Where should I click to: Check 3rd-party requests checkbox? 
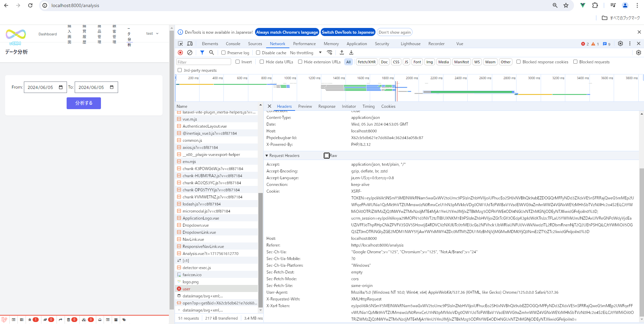[x=180, y=70]
